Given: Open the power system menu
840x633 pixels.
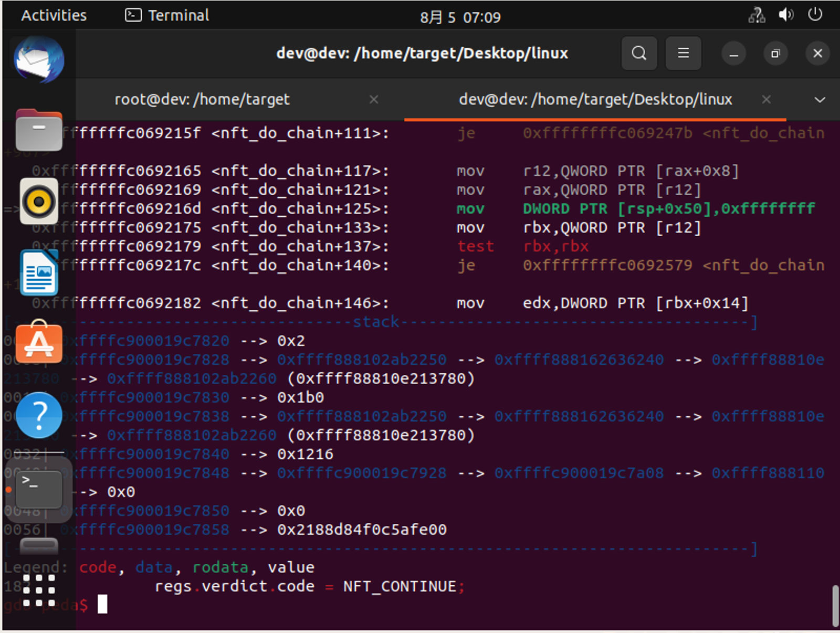Looking at the screenshot, I should coord(815,15).
